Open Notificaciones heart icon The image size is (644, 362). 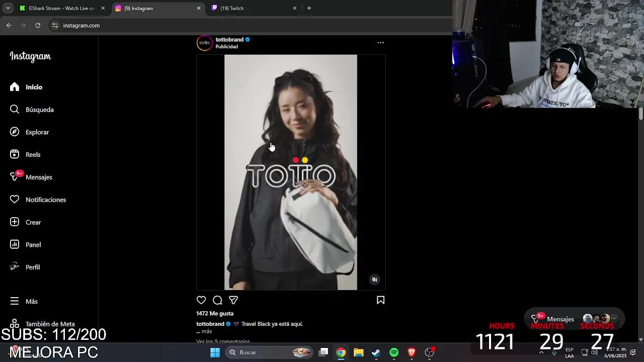coord(15,200)
